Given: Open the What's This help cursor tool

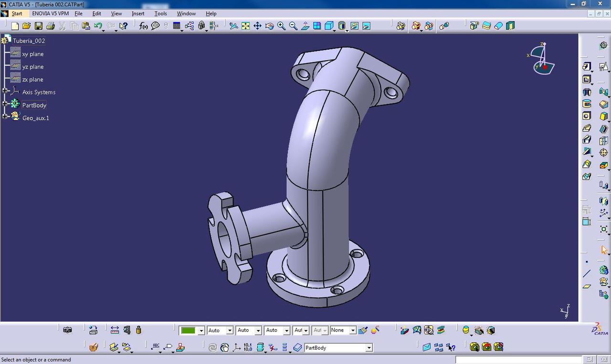Looking at the screenshot, I should (x=123, y=26).
